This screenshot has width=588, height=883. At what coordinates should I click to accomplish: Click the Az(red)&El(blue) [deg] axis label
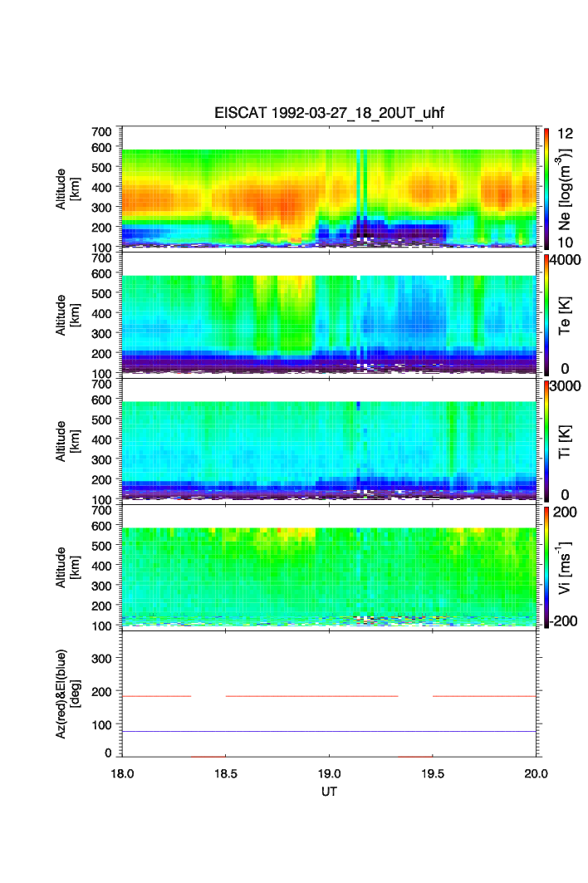click(67, 694)
